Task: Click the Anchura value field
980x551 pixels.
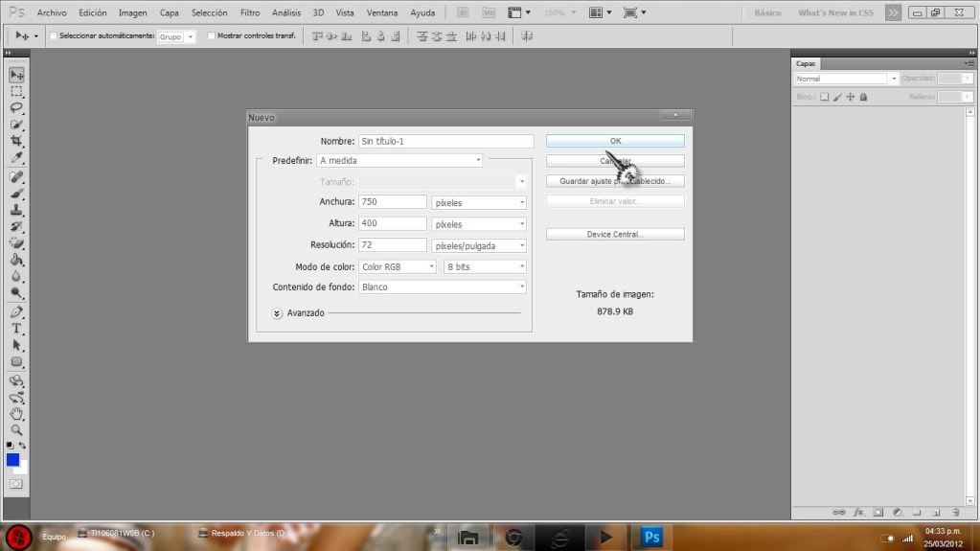Action: 393,202
